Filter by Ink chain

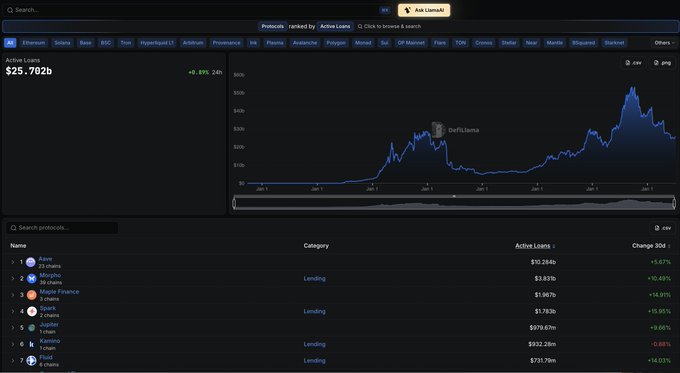pyautogui.click(x=253, y=43)
